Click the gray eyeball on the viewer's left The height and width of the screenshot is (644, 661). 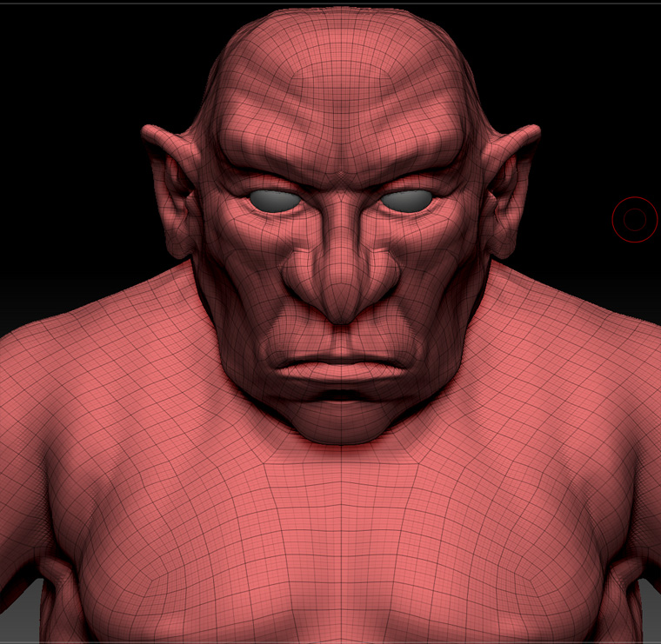tap(276, 201)
